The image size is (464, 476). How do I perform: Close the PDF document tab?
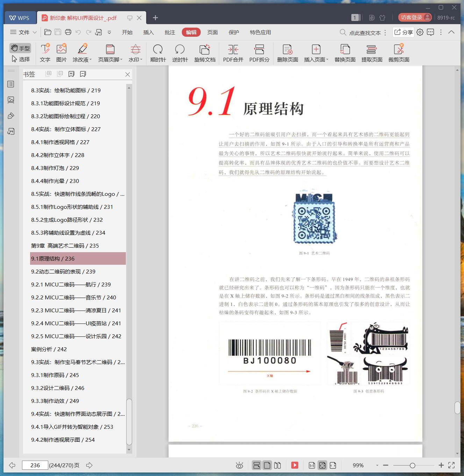click(139, 18)
